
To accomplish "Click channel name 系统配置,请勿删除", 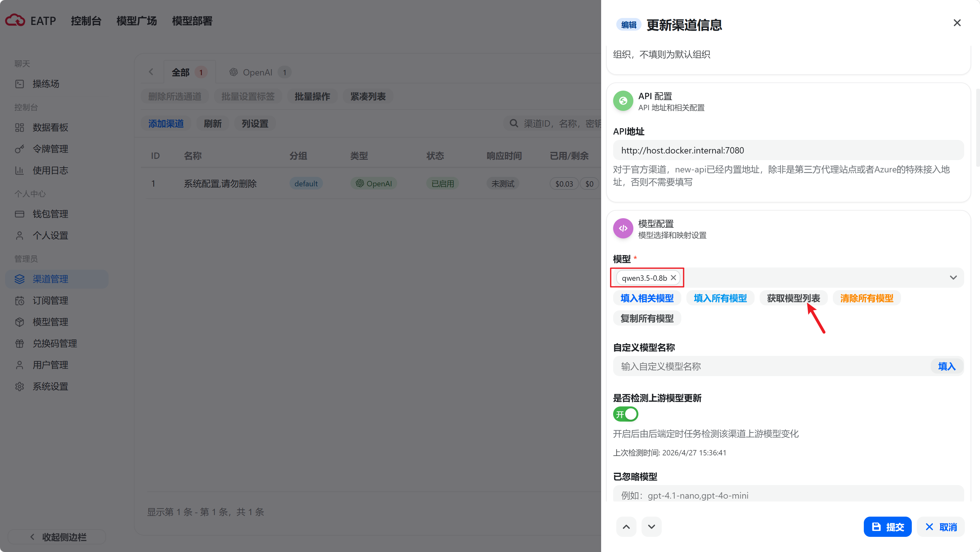I will [220, 184].
